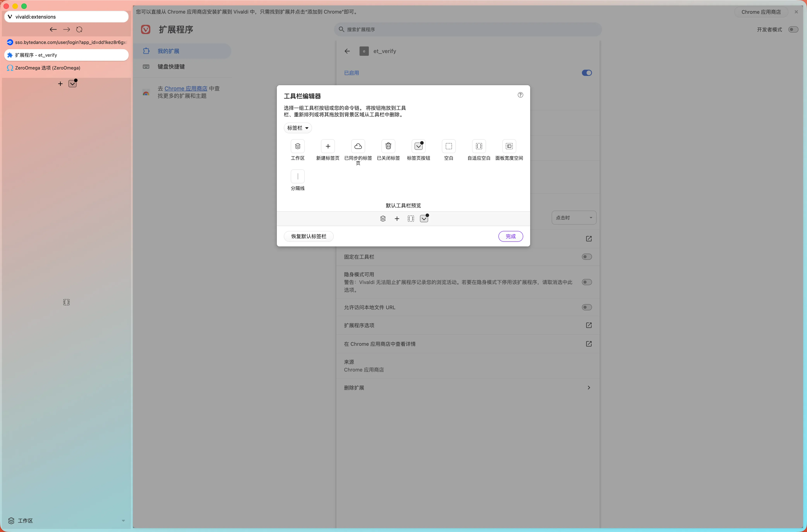Image resolution: width=807 pixels, height=532 pixels.
Task: Open the Tab Bar toolbar selector dropdown
Action: [297, 128]
